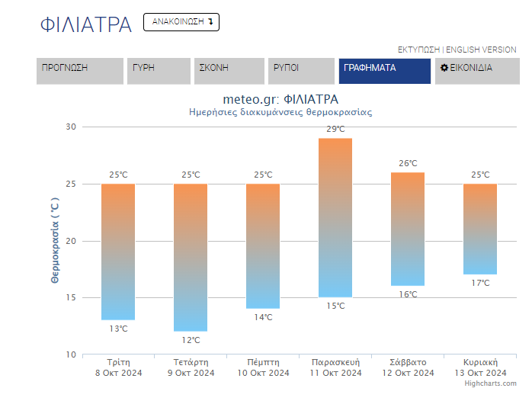Go to the ΡΥΠΟΙ tab
Screen dimensions: 532x401
point(301,71)
